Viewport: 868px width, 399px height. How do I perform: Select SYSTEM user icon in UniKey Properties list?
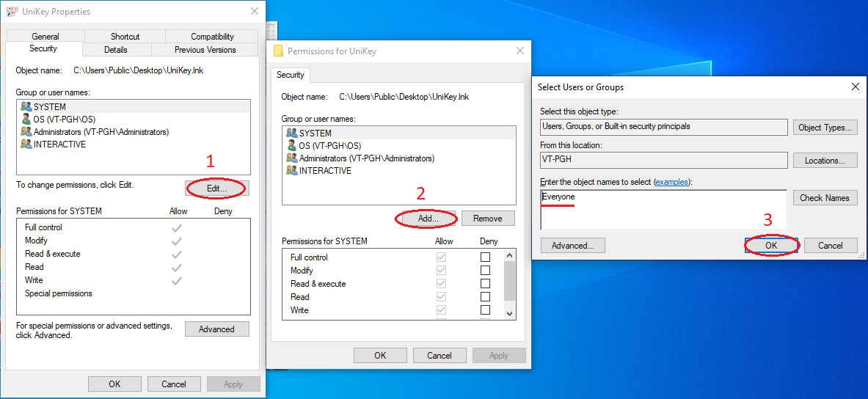(x=26, y=106)
